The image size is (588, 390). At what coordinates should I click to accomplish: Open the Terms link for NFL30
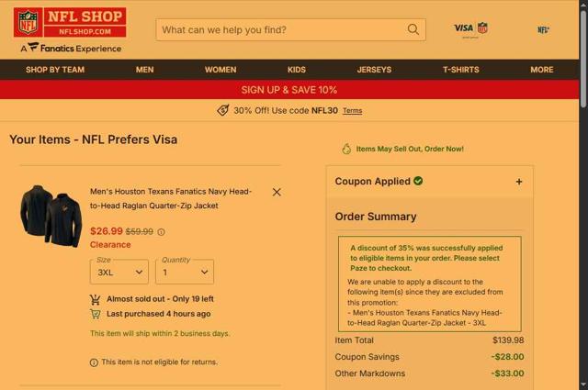point(353,111)
